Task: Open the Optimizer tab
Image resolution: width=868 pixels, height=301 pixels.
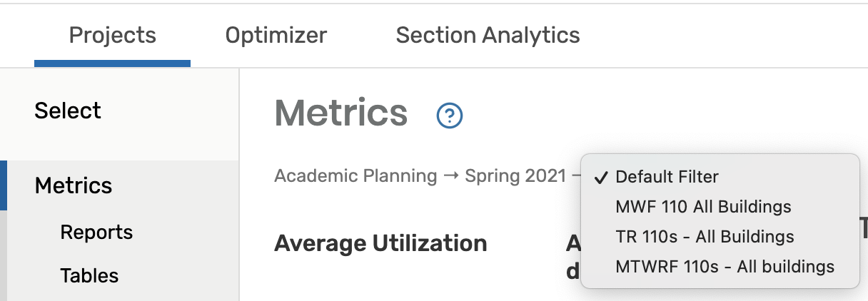Action: pyautogui.click(x=276, y=35)
